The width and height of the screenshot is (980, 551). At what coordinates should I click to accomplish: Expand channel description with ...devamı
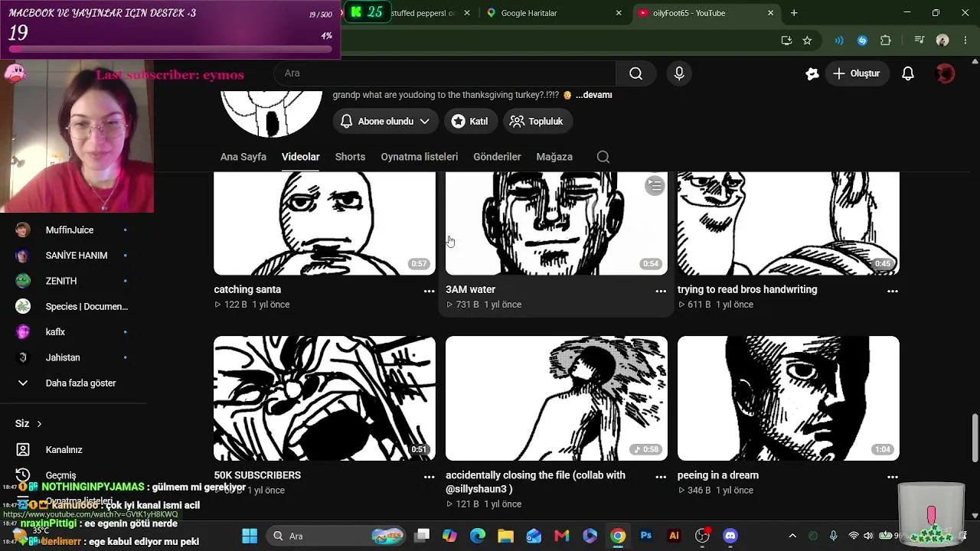(594, 95)
